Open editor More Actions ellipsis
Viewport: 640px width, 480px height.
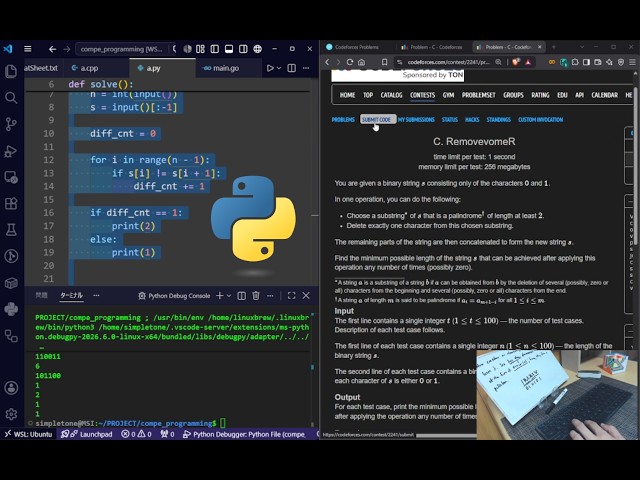[306, 68]
